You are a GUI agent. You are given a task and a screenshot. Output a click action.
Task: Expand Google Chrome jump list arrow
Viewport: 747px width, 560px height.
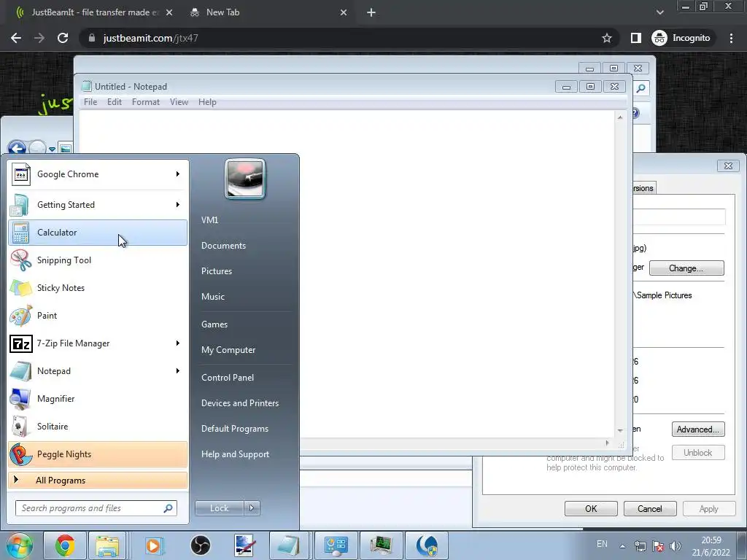coord(178,174)
